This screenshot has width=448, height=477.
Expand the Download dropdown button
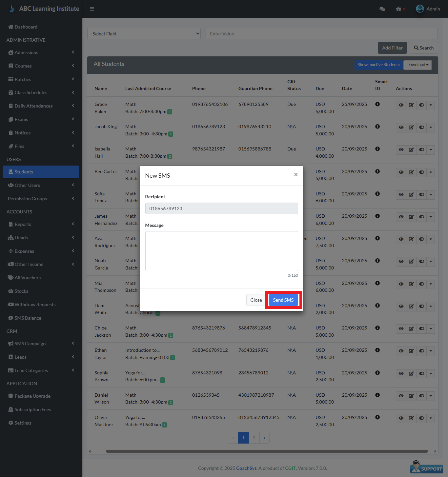point(417,65)
